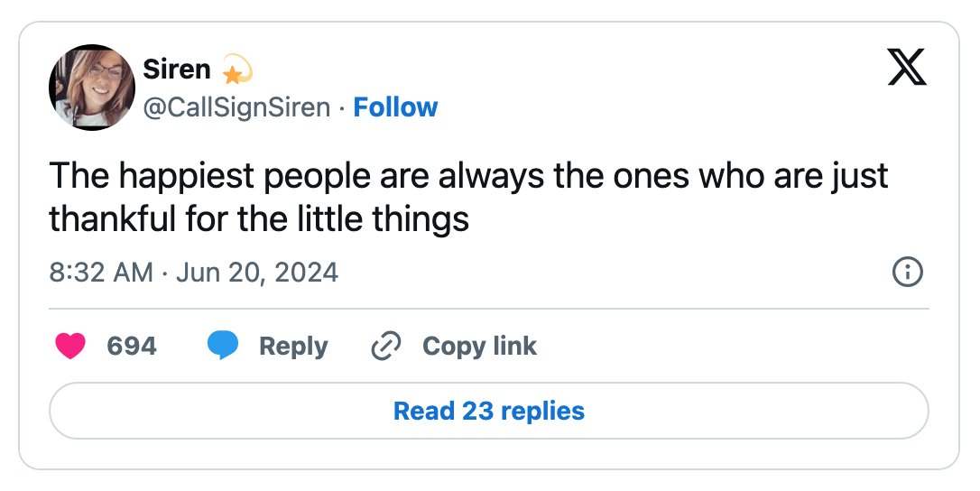Click the word 'always' in the tweet

pyautogui.click(x=491, y=177)
